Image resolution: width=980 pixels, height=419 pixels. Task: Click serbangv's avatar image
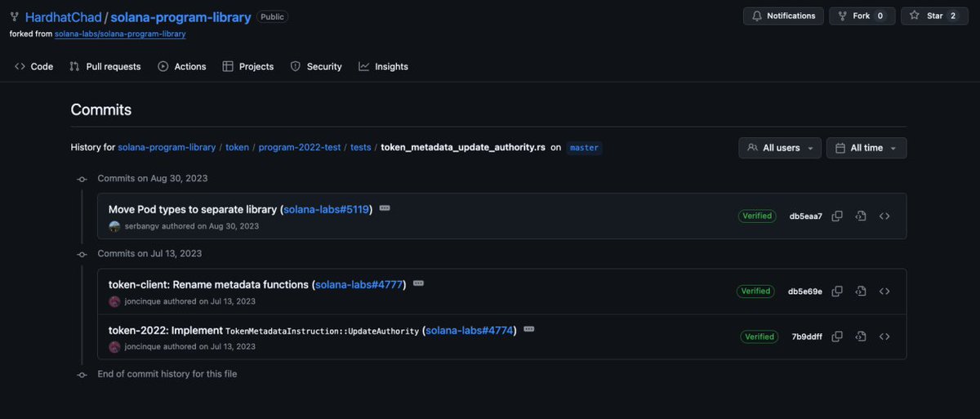[114, 226]
